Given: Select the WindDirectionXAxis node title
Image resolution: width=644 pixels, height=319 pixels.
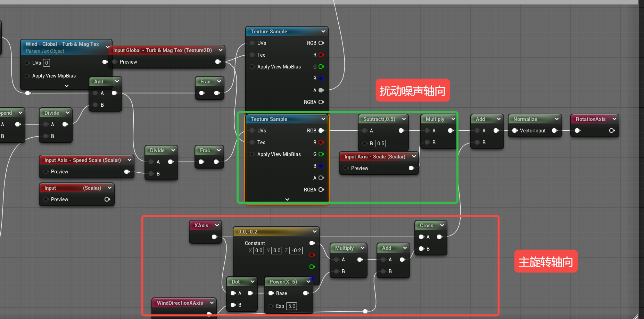Looking at the screenshot, I should (180, 303).
